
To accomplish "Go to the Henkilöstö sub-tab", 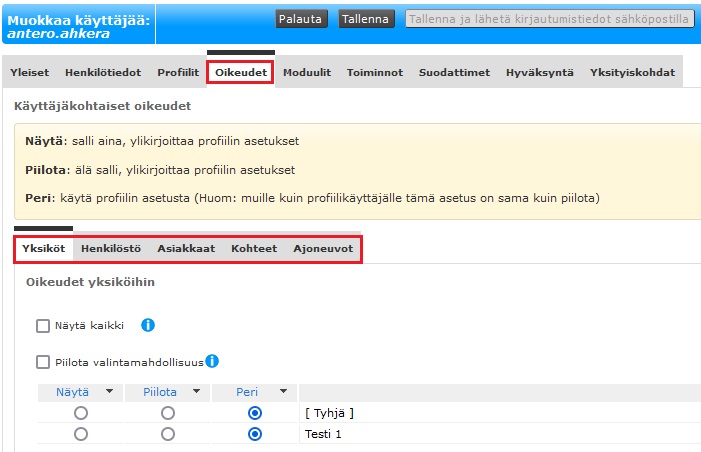I will pos(111,249).
